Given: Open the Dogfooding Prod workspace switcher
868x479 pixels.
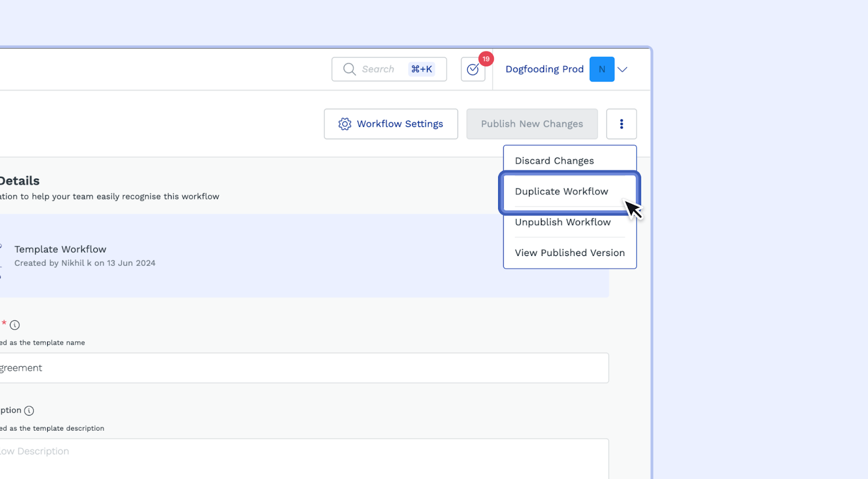Looking at the screenshot, I should tap(544, 69).
